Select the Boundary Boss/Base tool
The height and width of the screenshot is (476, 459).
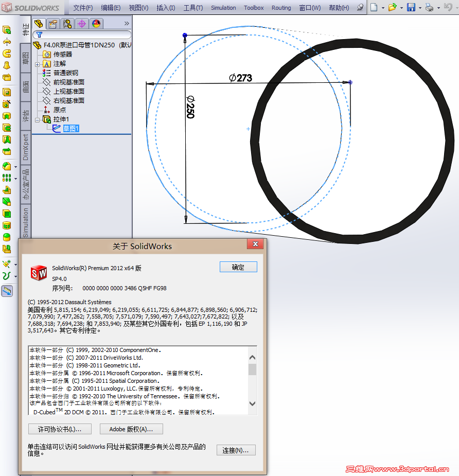(7, 77)
